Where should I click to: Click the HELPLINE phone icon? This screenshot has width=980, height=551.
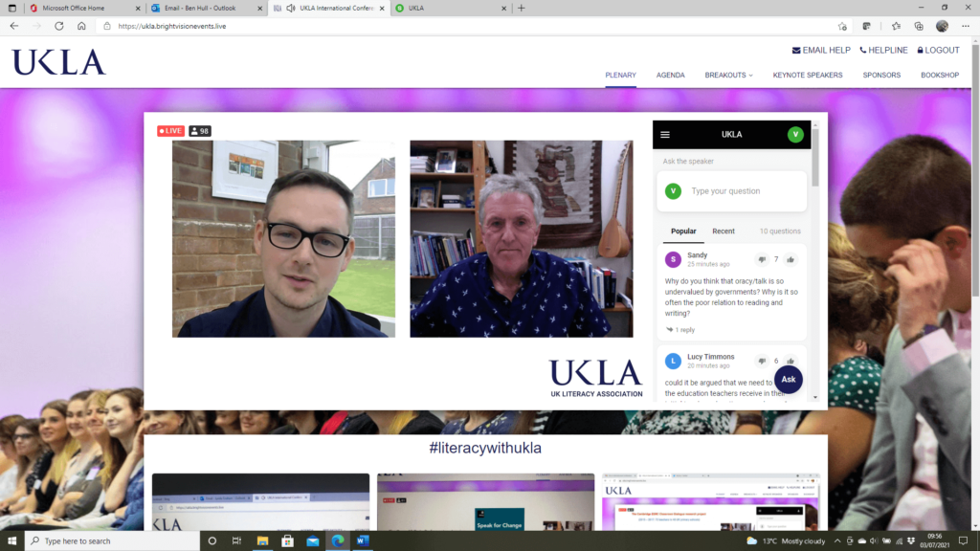coord(862,50)
